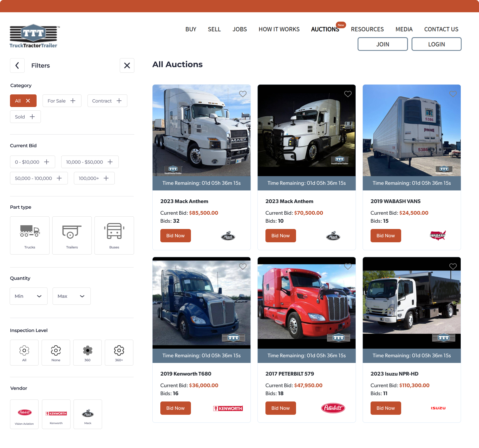Favorite the 2017 PETERBILT 579 heart icon
The image size is (479, 448).
point(348,267)
